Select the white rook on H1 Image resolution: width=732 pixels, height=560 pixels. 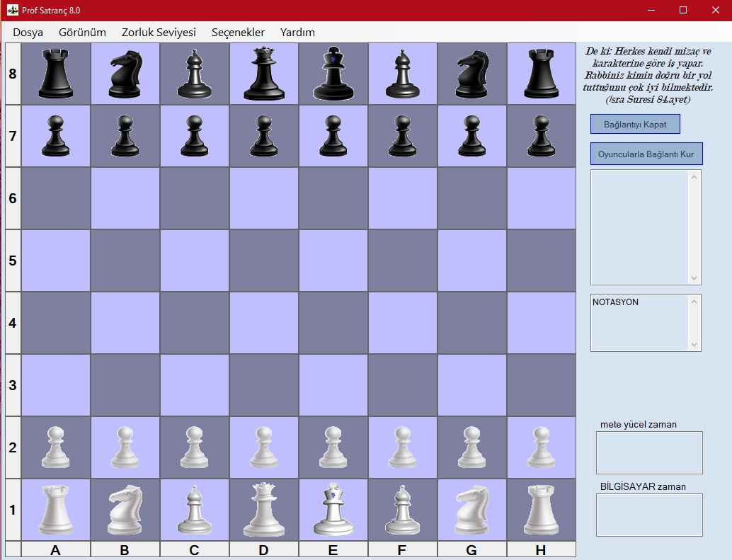pos(541,510)
